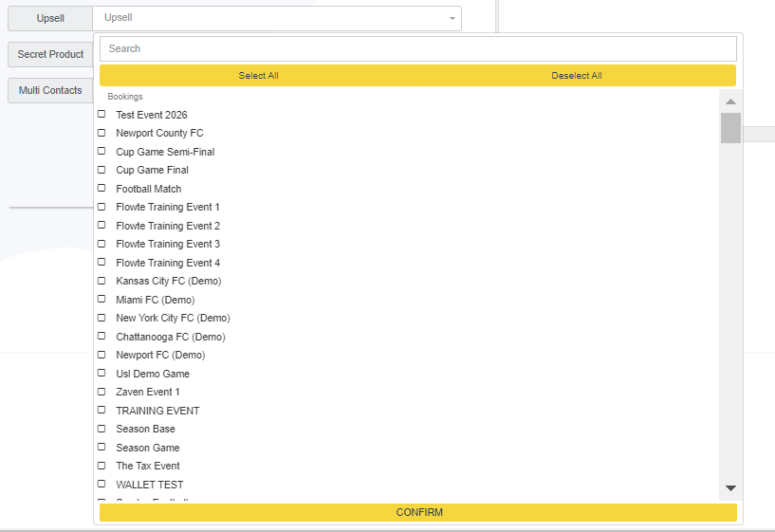Check Flowte Training Event 3 checkbox
The height and width of the screenshot is (532, 775).
(101, 244)
